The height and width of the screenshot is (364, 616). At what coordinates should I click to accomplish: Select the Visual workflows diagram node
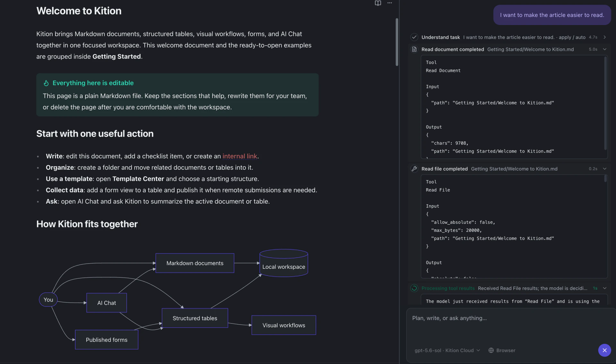pyautogui.click(x=284, y=325)
